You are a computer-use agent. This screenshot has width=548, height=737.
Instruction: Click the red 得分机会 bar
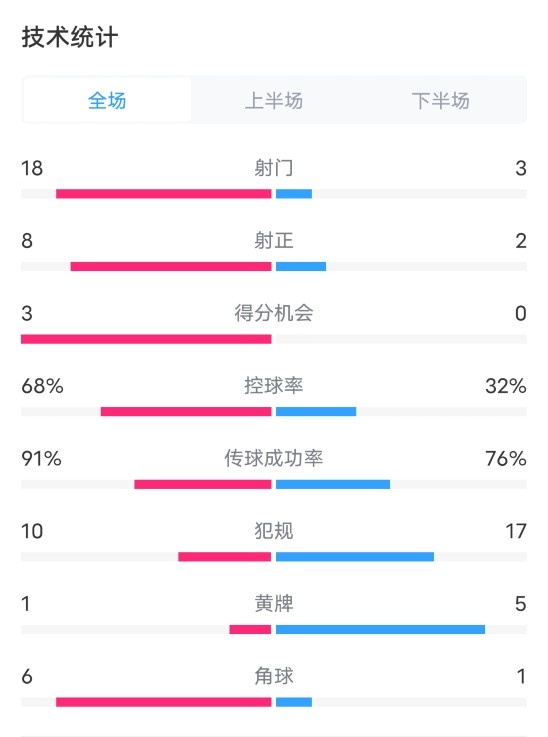[x=146, y=339]
